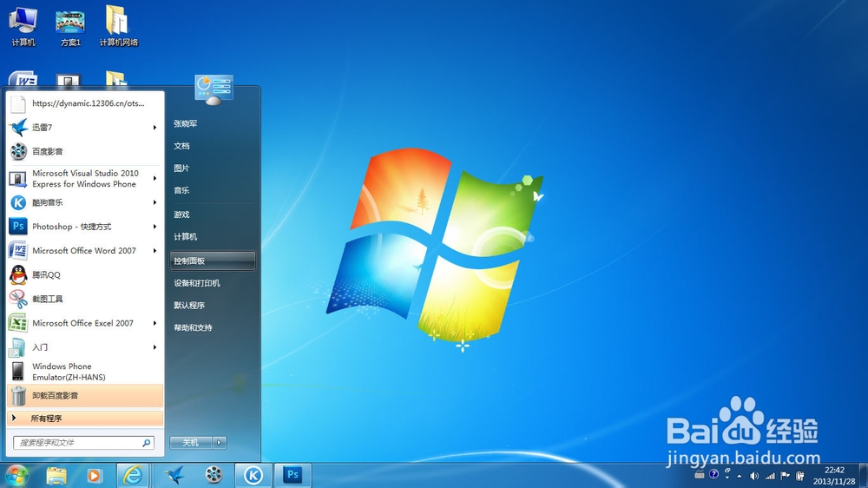Click the Xunlei bird taskbar icon
Viewport: 868px width, 488px height.
pos(175,475)
